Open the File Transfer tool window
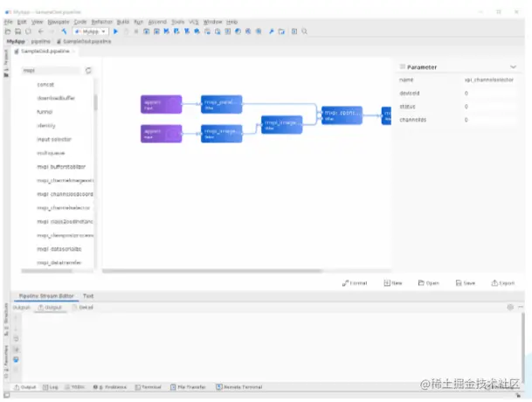 [x=189, y=387]
